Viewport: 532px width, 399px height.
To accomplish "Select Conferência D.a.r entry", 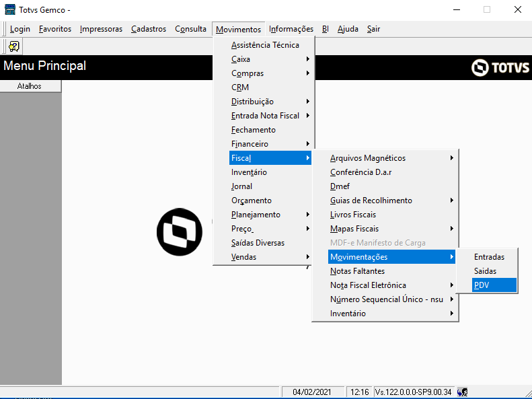I will point(391,172).
